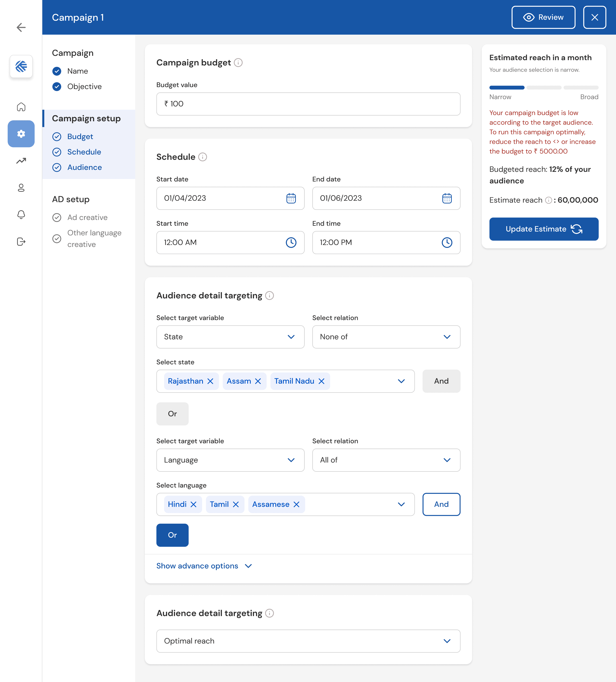Open clock picker for End time

tap(447, 243)
